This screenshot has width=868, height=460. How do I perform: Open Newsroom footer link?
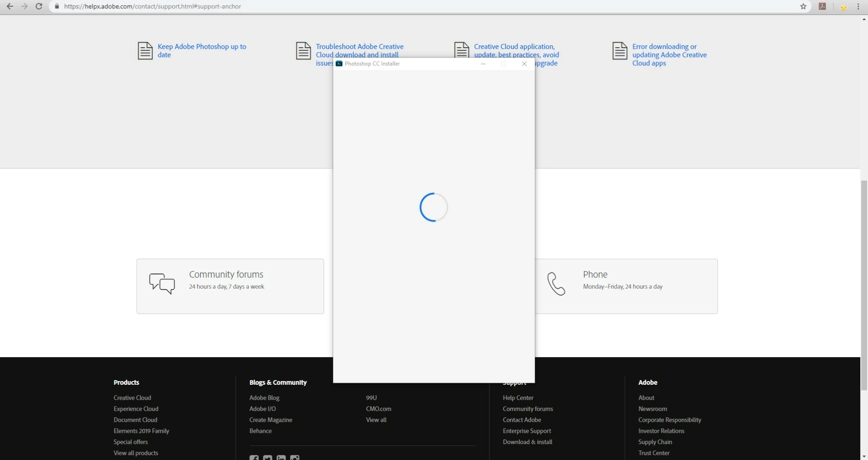click(653, 409)
